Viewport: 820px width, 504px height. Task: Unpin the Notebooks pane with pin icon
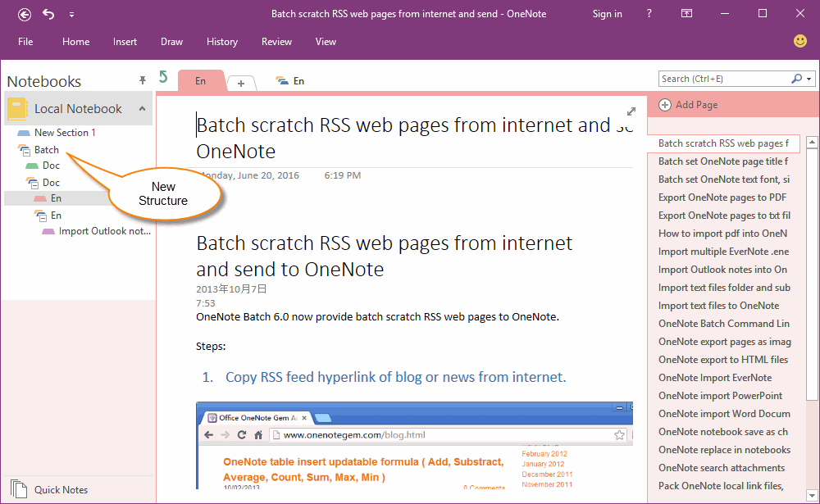click(x=142, y=80)
